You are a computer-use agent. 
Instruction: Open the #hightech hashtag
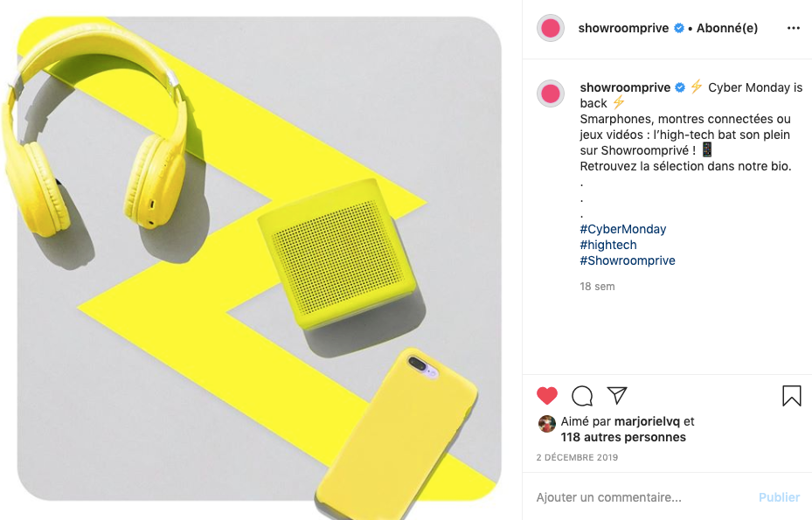coord(608,245)
